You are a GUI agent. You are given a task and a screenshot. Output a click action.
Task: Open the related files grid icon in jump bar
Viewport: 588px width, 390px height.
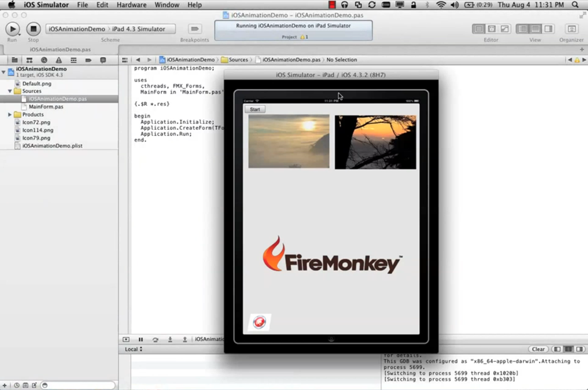(x=125, y=60)
